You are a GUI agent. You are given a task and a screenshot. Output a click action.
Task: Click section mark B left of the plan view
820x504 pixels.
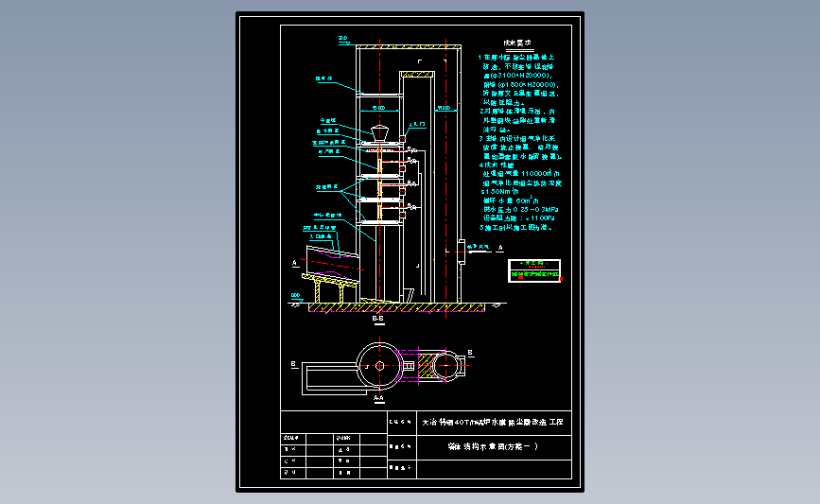click(x=293, y=364)
